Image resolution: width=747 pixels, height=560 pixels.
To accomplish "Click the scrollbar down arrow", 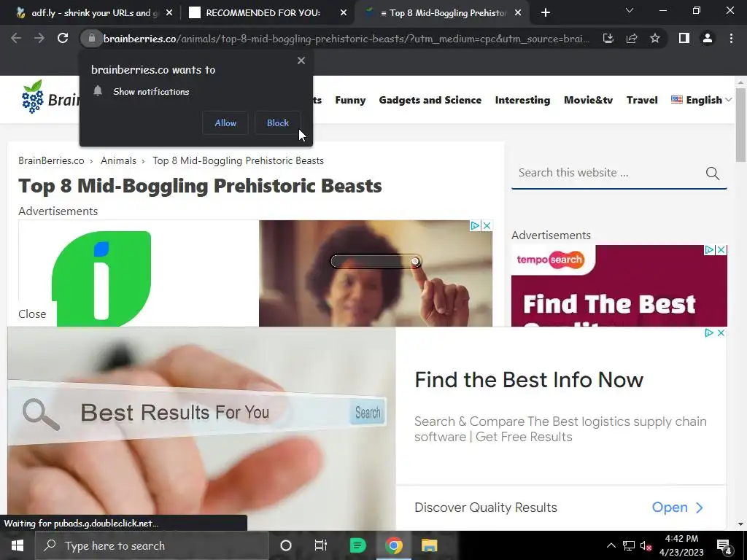I will click(x=741, y=525).
